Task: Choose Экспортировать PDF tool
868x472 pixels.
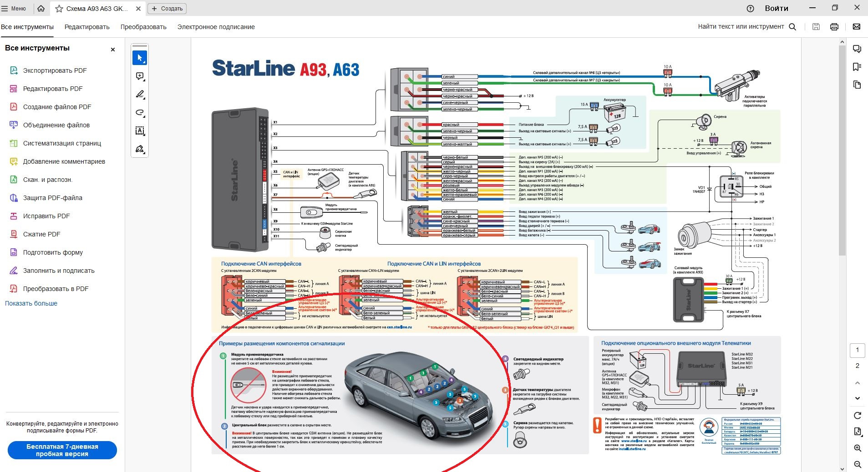Action: 55,70
